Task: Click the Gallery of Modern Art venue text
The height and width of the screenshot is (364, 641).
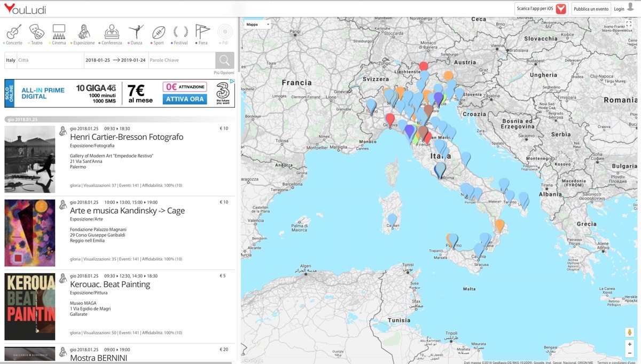Action: click(x=112, y=156)
